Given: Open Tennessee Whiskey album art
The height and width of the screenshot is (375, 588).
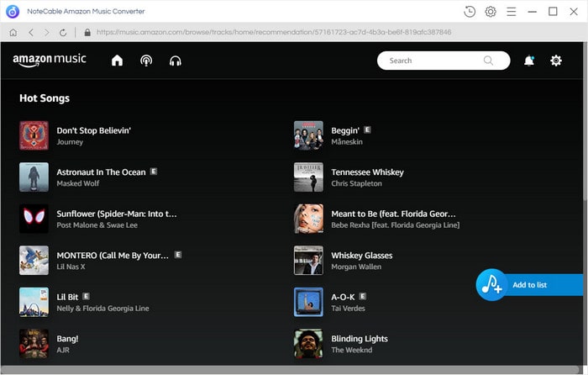Looking at the screenshot, I should pos(308,177).
